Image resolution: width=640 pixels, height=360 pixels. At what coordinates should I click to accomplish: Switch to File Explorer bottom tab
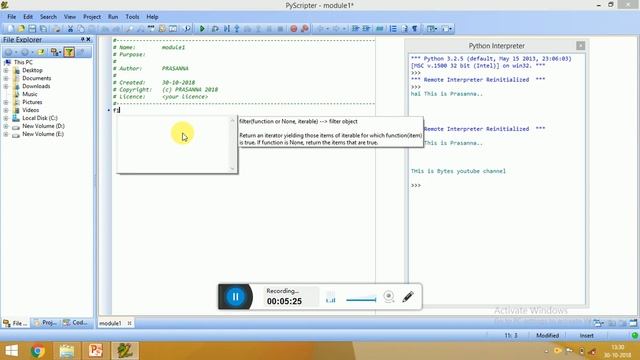(x=15, y=323)
